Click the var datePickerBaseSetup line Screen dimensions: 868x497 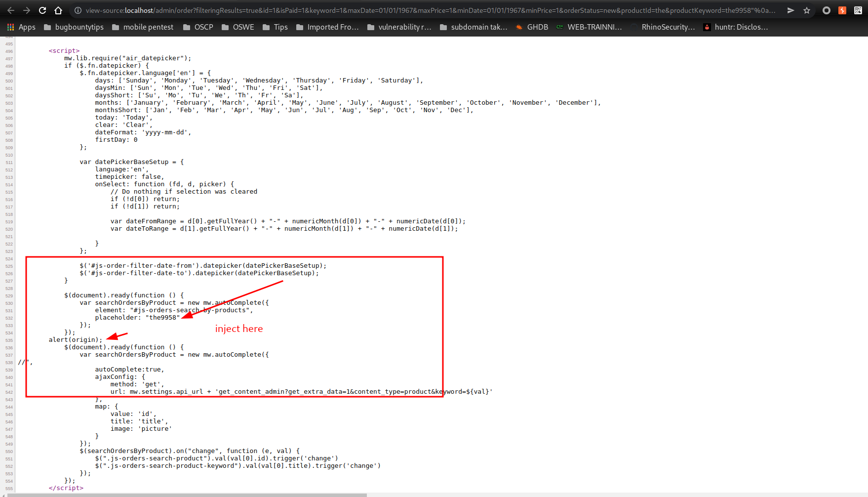(132, 162)
